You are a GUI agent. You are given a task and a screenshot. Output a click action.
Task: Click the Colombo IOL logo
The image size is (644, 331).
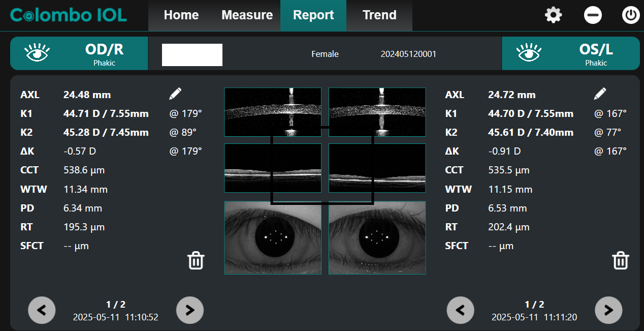[x=69, y=15]
